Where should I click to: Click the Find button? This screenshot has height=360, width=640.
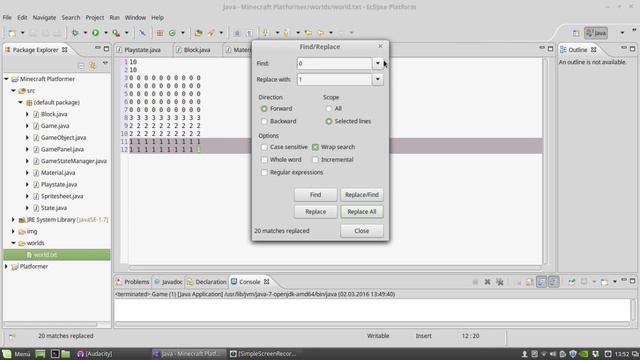pyautogui.click(x=316, y=195)
